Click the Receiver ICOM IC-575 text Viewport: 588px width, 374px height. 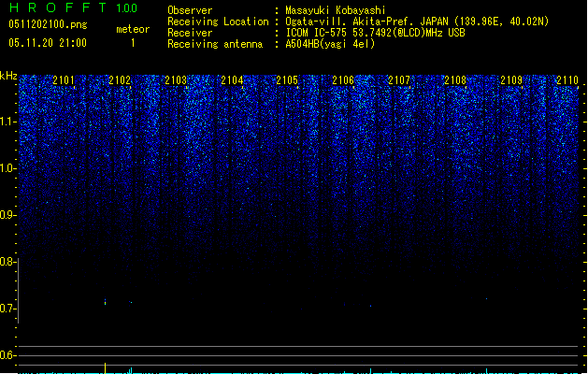pos(375,33)
